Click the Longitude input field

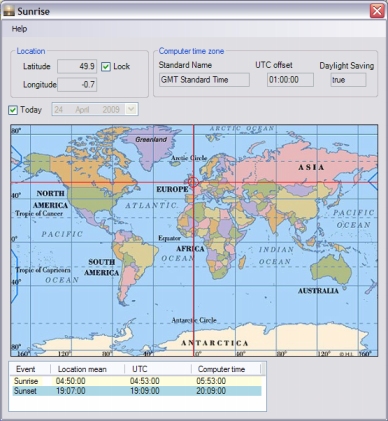coord(77,84)
